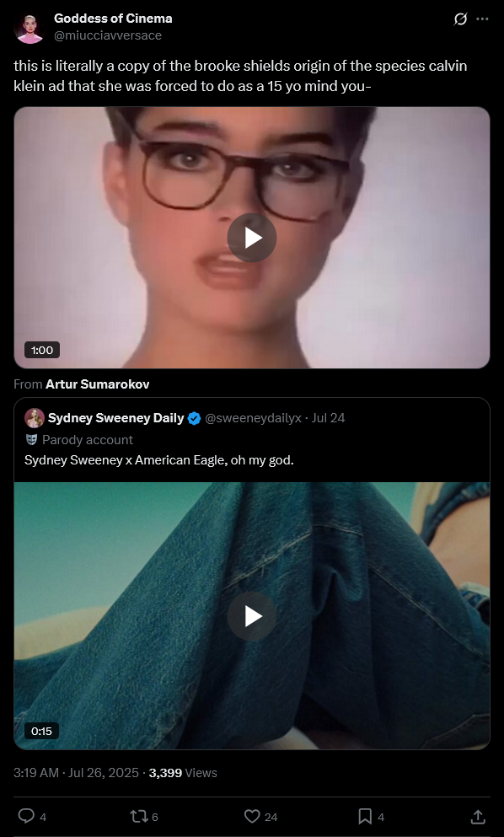Click the Goddess of Cinema display name

coord(113,19)
